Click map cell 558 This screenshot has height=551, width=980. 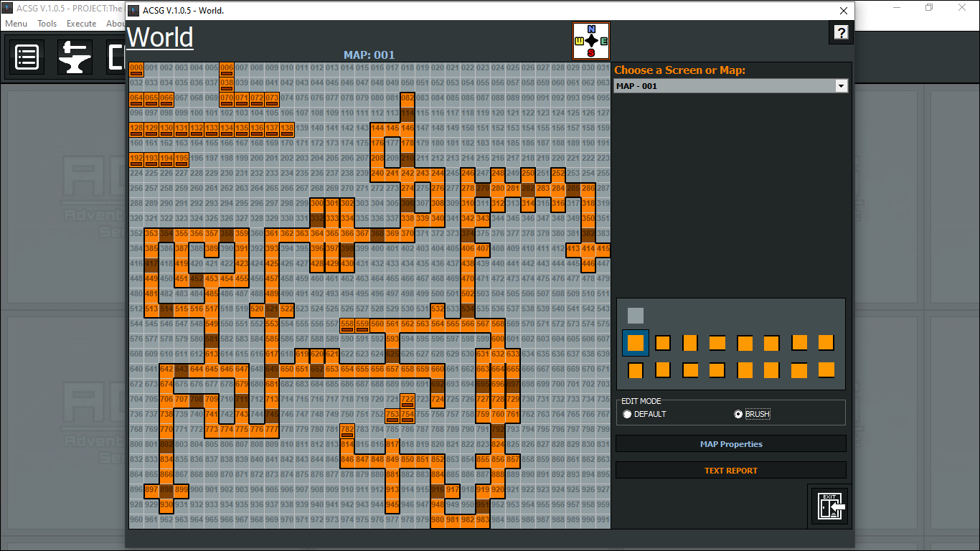tap(347, 326)
